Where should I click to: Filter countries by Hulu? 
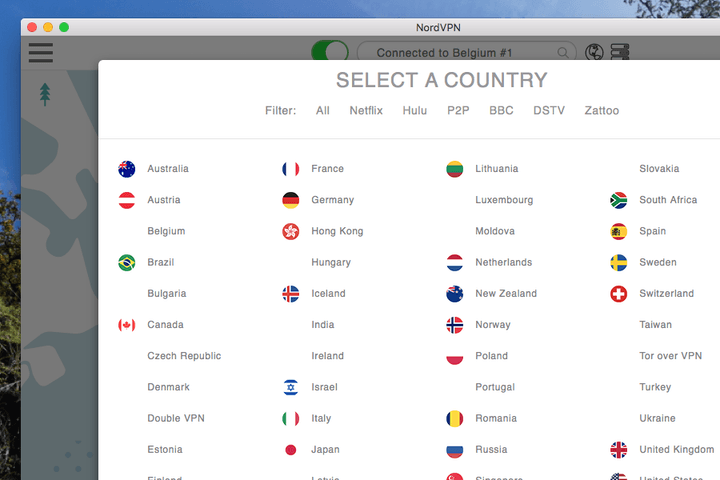click(415, 111)
